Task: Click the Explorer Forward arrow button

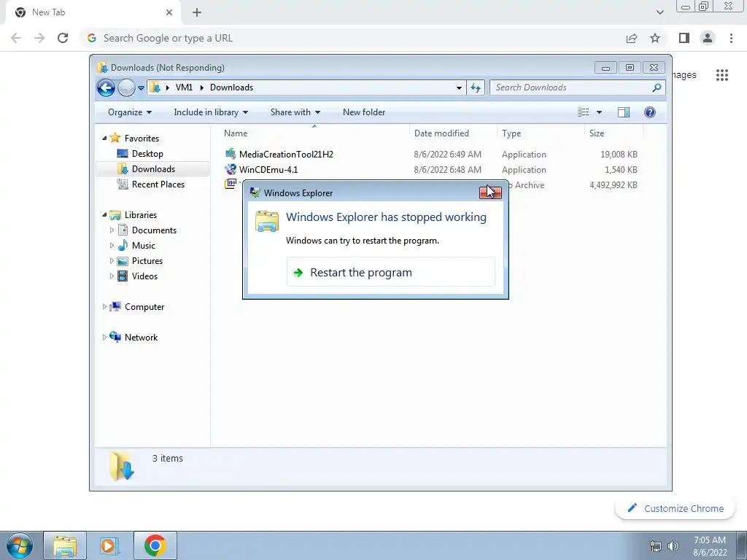Action: pyautogui.click(x=126, y=87)
